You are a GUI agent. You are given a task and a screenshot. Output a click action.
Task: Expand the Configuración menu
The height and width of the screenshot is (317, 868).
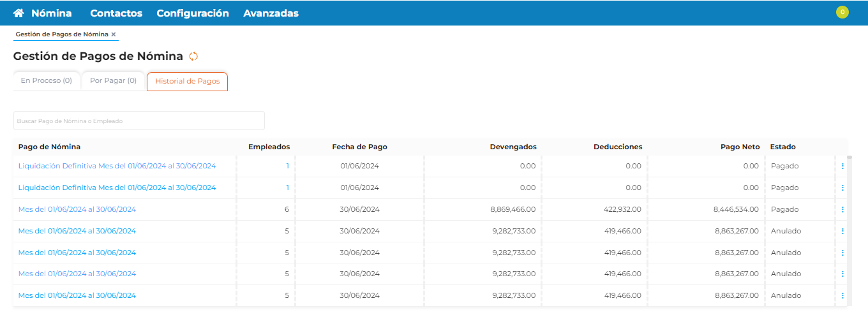tap(192, 13)
